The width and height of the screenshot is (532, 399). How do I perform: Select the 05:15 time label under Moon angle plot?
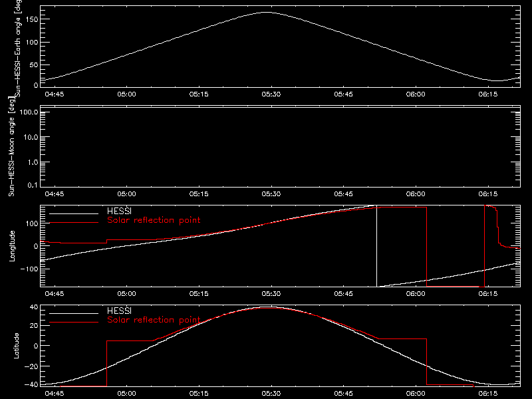click(199, 194)
